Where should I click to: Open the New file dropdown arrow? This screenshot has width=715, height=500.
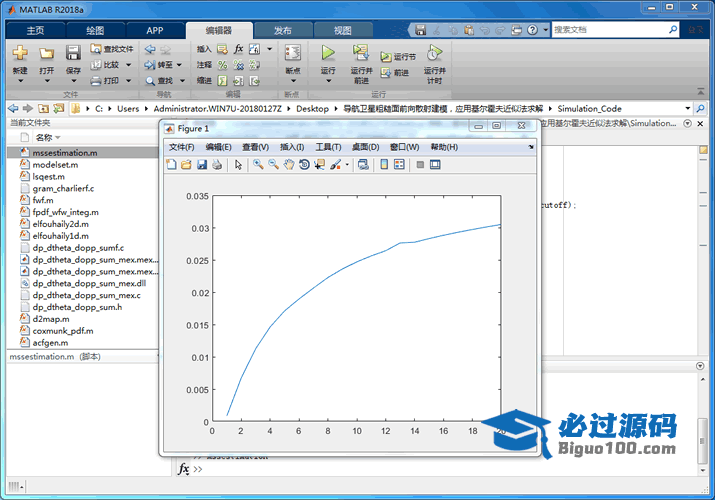coord(20,81)
